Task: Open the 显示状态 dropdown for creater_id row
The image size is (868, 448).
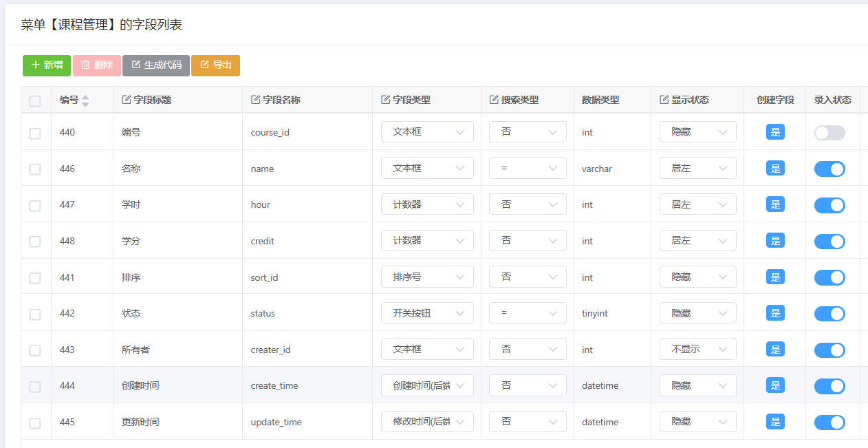Action: pos(697,349)
